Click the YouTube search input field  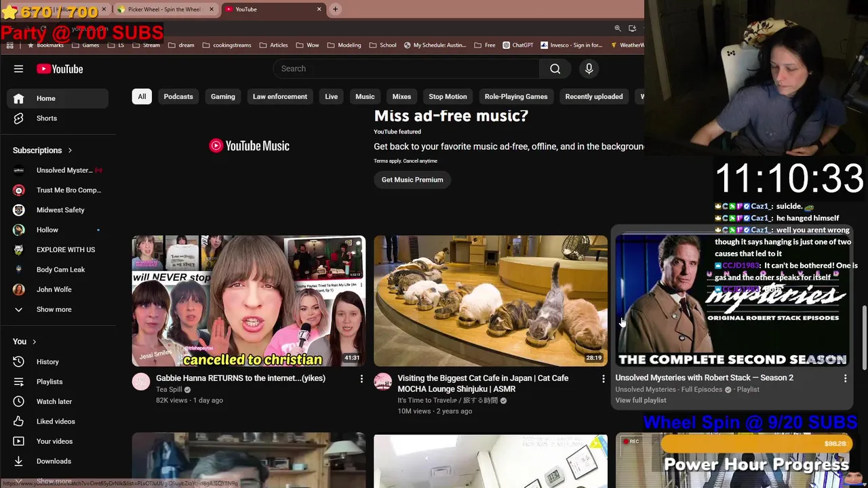(x=407, y=68)
